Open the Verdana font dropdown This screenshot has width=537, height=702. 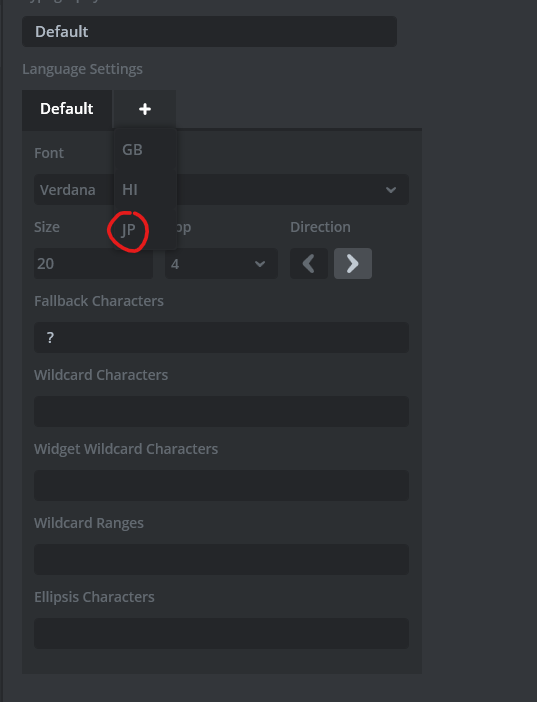(x=221, y=190)
